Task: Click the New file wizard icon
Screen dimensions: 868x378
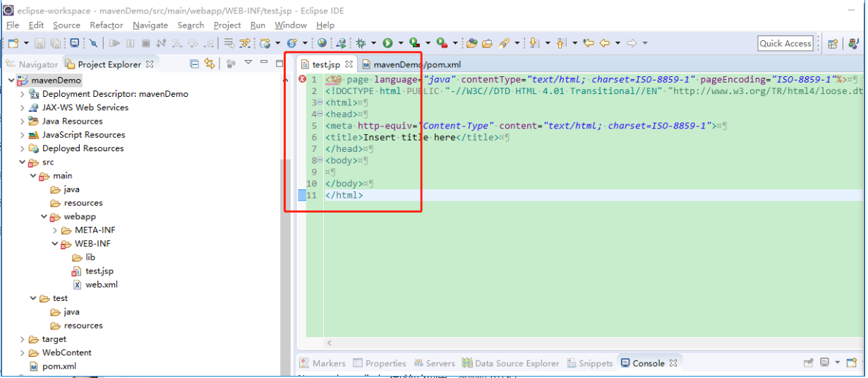Action: (x=13, y=43)
